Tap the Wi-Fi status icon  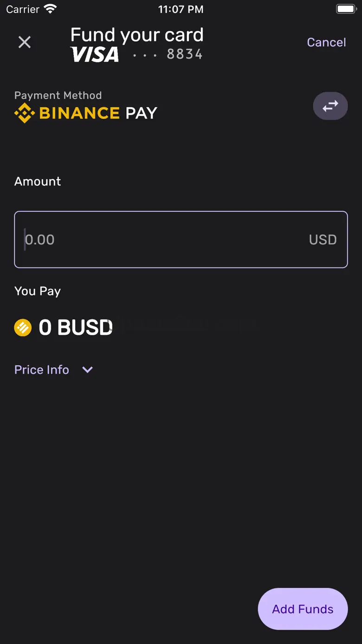pos(50,9)
